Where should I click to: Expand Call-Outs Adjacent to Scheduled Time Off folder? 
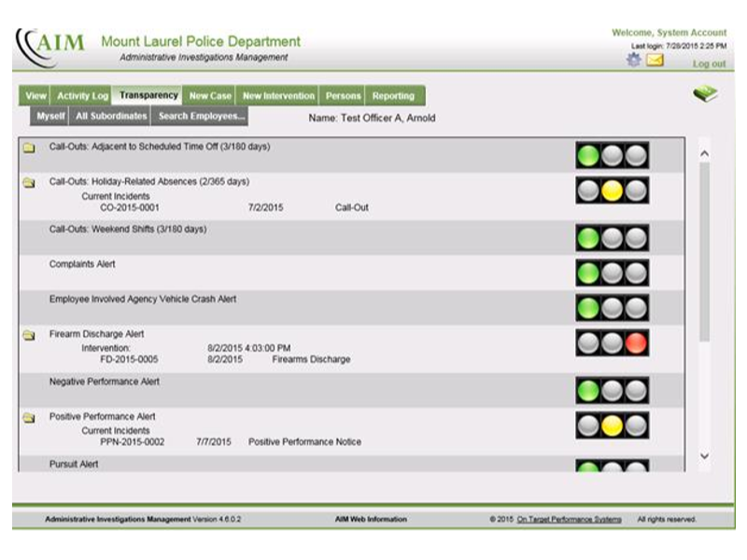(29, 147)
